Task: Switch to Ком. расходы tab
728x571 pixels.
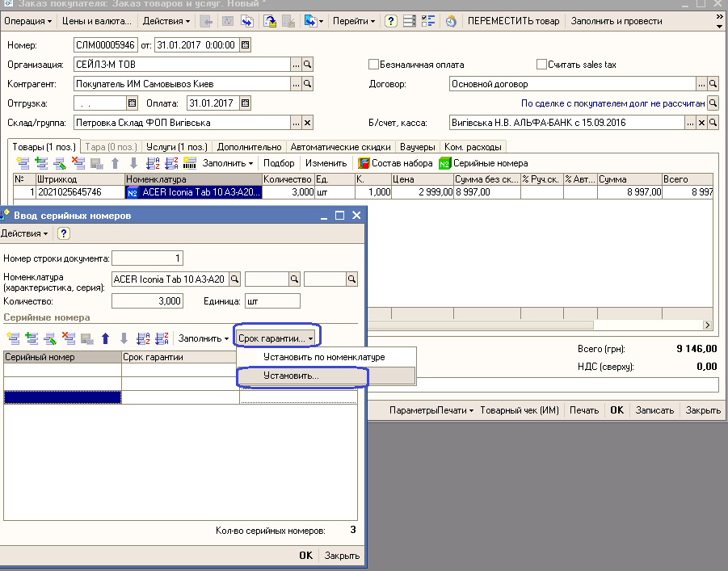Action: pyautogui.click(x=473, y=147)
